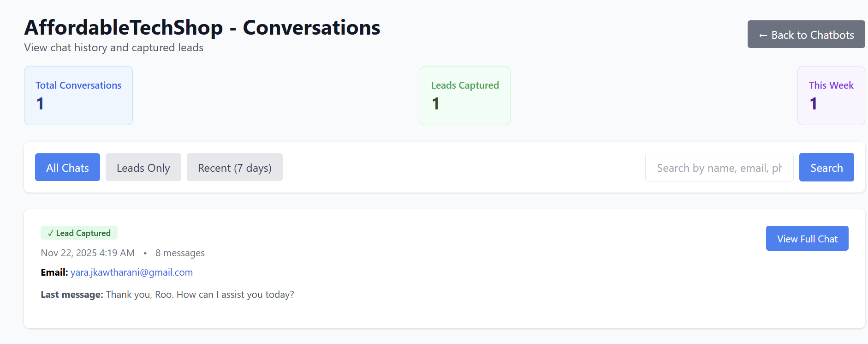Select the All Chats filter tab
The width and height of the screenshot is (868, 344).
pyautogui.click(x=67, y=168)
